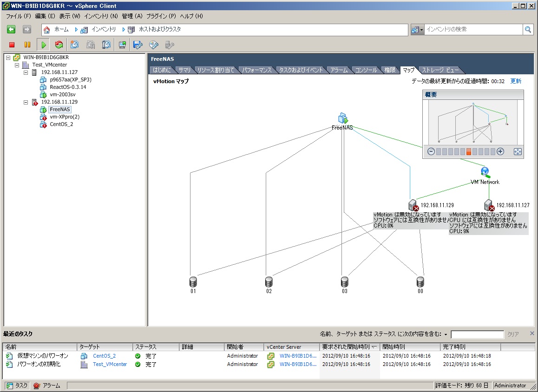The height and width of the screenshot is (392, 538).
Task: Launch the virtual machine console icon
Action: pos(122,45)
